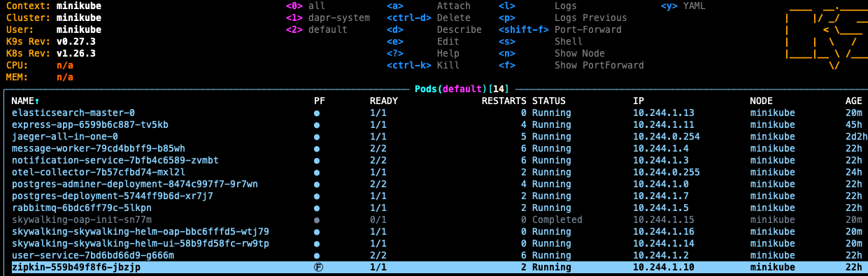Screen dimensions: 868x276
Task: Switch to the 'all' namespace shortcut
Action: (306, 6)
